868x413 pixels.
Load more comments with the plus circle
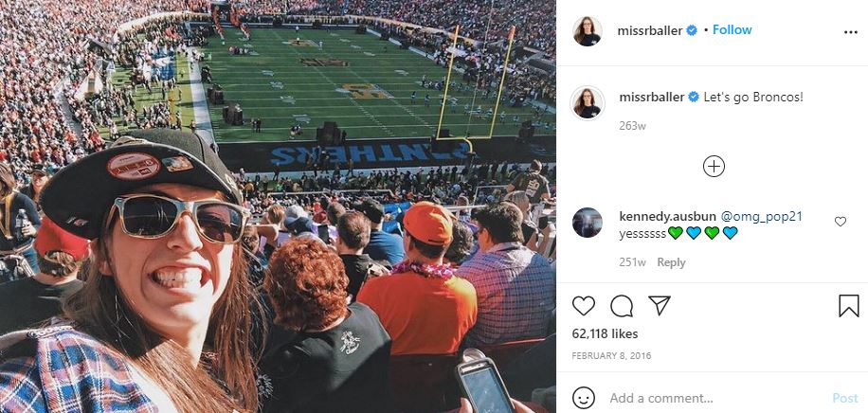[714, 166]
